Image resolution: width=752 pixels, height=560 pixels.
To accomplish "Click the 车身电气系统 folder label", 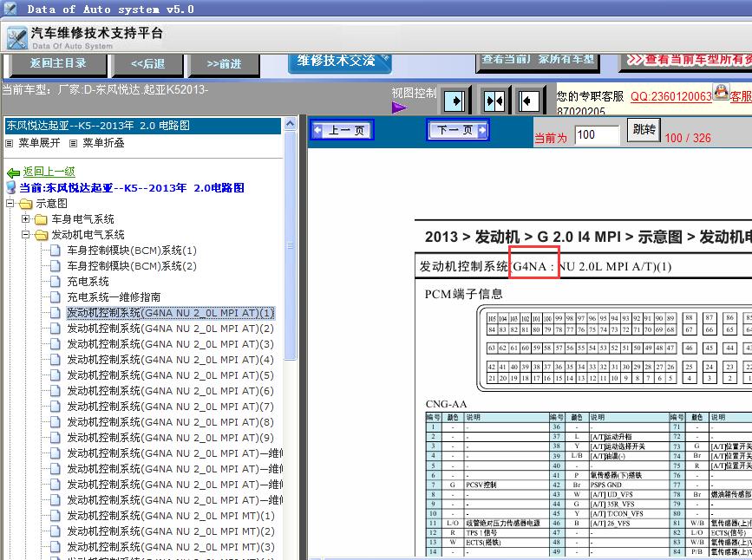I will click(x=83, y=219).
